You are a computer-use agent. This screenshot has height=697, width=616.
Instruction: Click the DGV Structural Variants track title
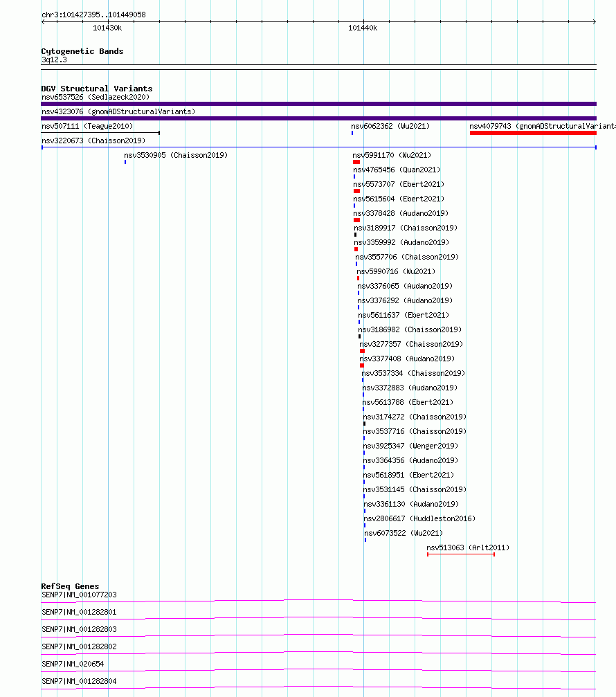[x=97, y=89]
